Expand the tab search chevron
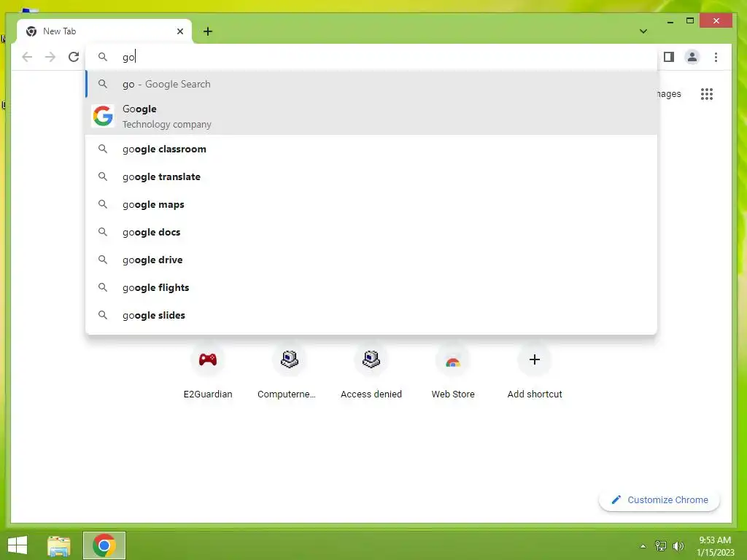747x560 pixels. click(x=643, y=31)
